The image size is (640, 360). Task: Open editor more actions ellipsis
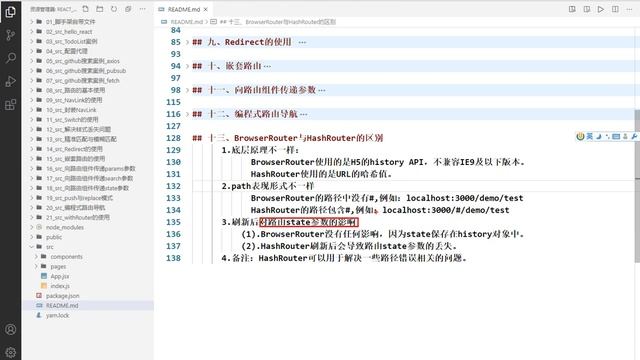click(x=629, y=9)
